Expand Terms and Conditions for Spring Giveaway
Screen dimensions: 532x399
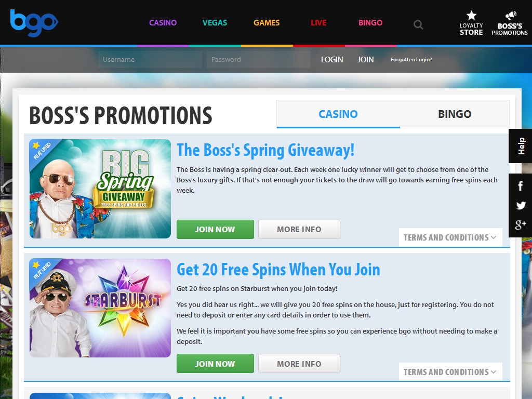tap(450, 237)
